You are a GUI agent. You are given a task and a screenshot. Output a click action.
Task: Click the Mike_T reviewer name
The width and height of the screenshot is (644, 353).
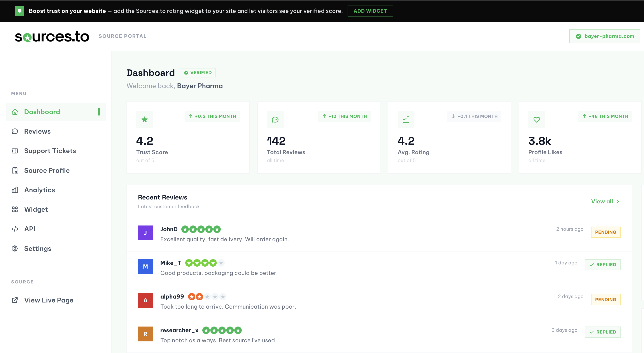point(171,263)
